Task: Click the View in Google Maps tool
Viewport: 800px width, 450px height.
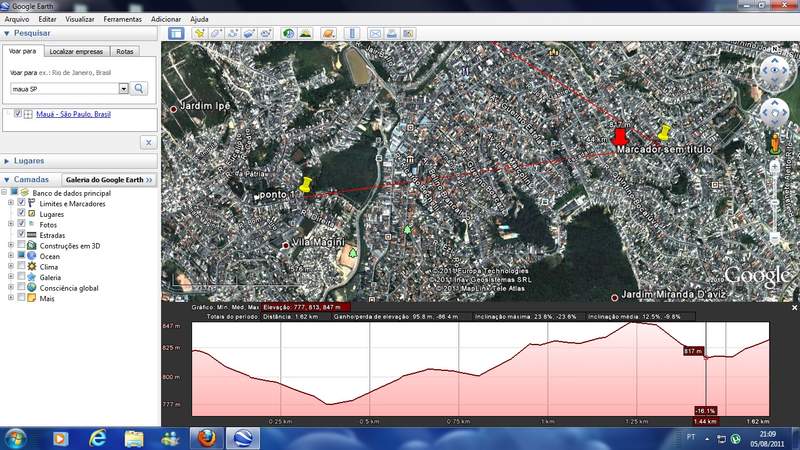Action: (408, 34)
